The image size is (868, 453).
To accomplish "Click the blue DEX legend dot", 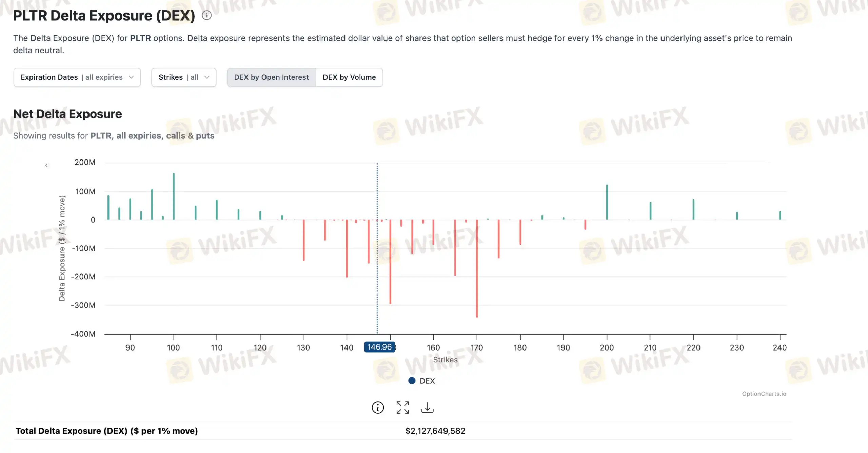I will (x=412, y=381).
